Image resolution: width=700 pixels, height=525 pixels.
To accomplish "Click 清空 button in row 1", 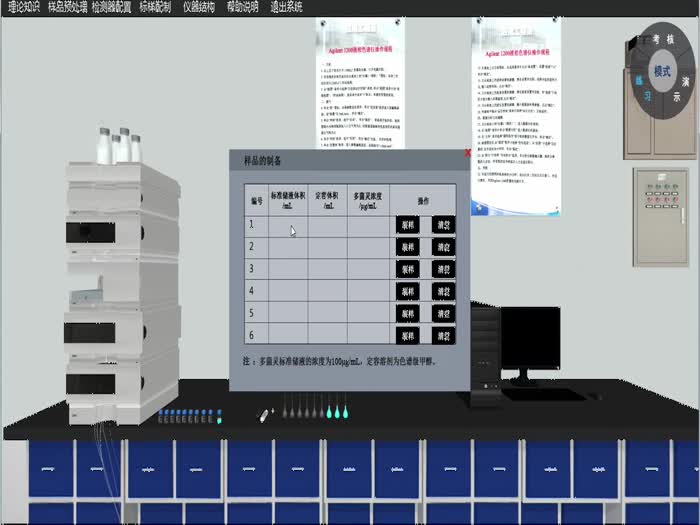I will (x=443, y=226).
